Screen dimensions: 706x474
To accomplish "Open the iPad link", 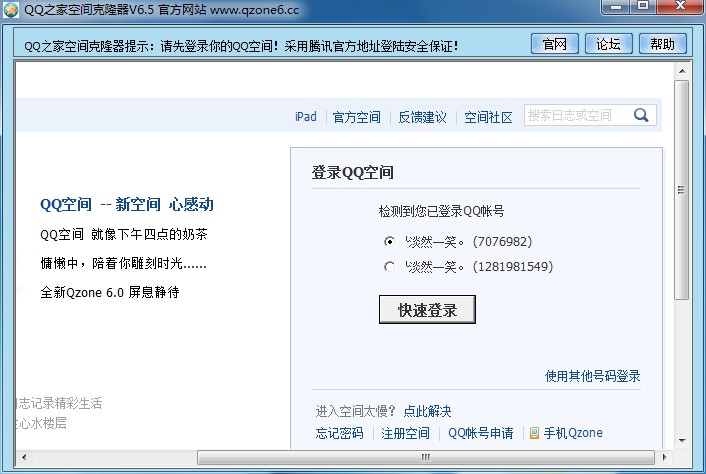I will [x=306, y=117].
